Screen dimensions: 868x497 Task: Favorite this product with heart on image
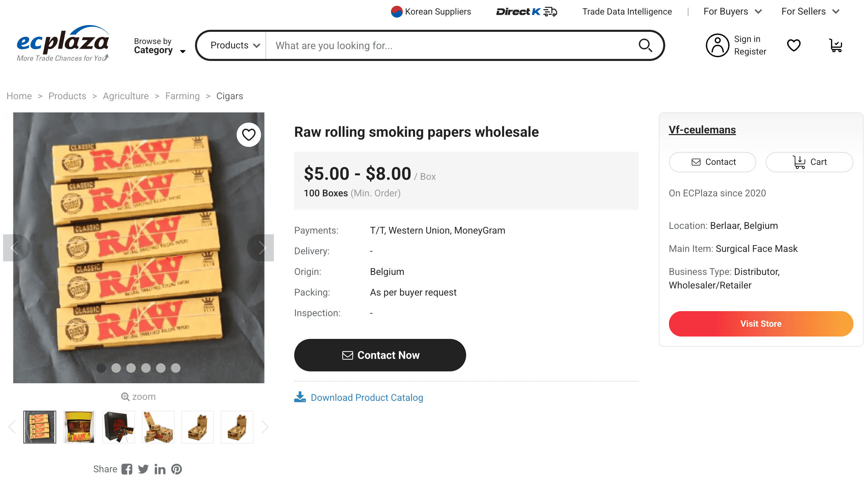click(x=248, y=135)
